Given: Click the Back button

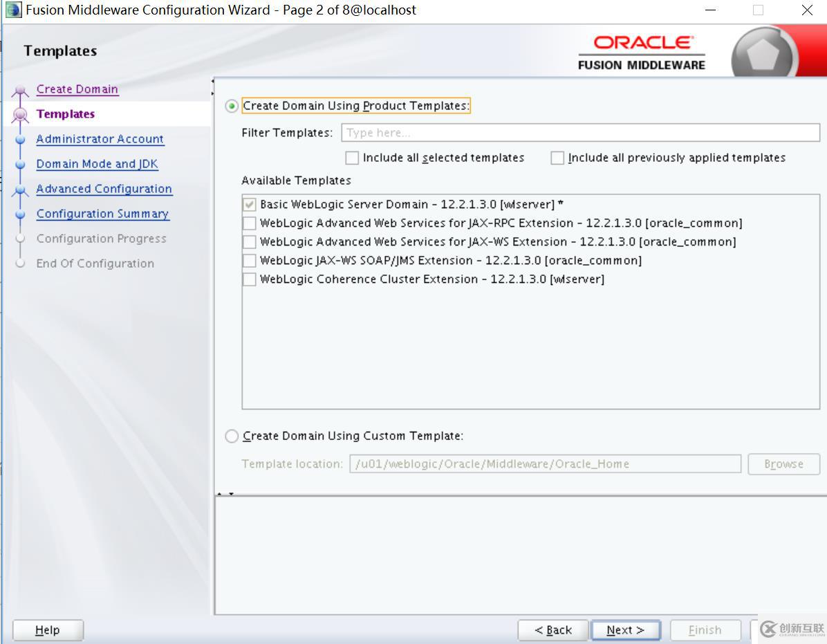Looking at the screenshot, I should (552, 629).
